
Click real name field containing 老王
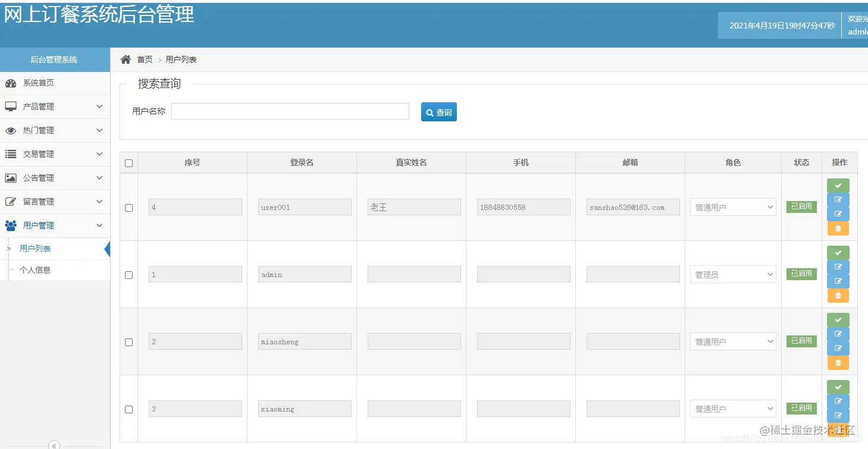(x=414, y=207)
